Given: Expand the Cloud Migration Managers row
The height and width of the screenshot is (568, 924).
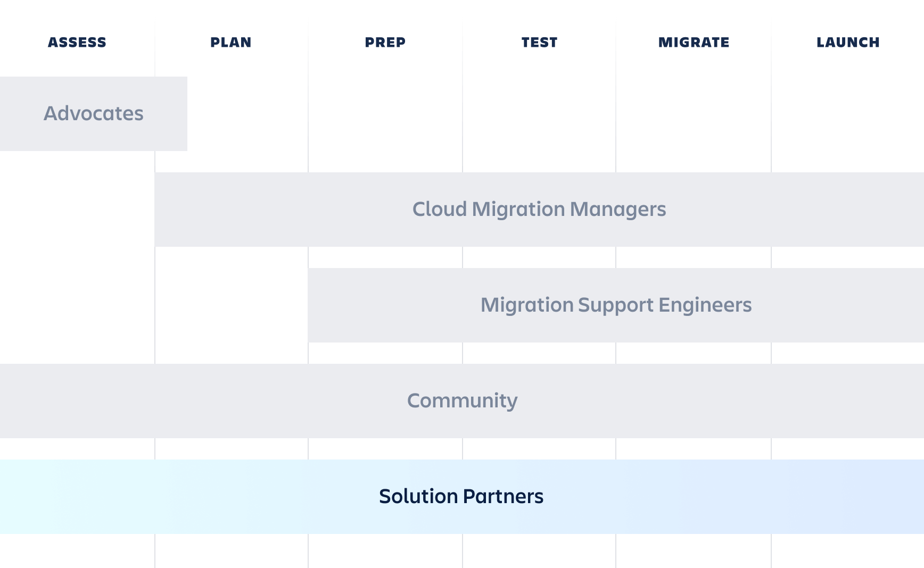Looking at the screenshot, I should click(x=539, y=210).
